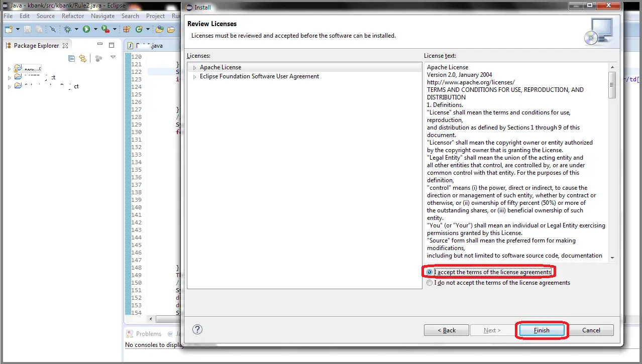This screenshot has height=364, width=642.
Task: Expand Eclipse Foundation Software User Agreement node
Action: coord(195,76)
